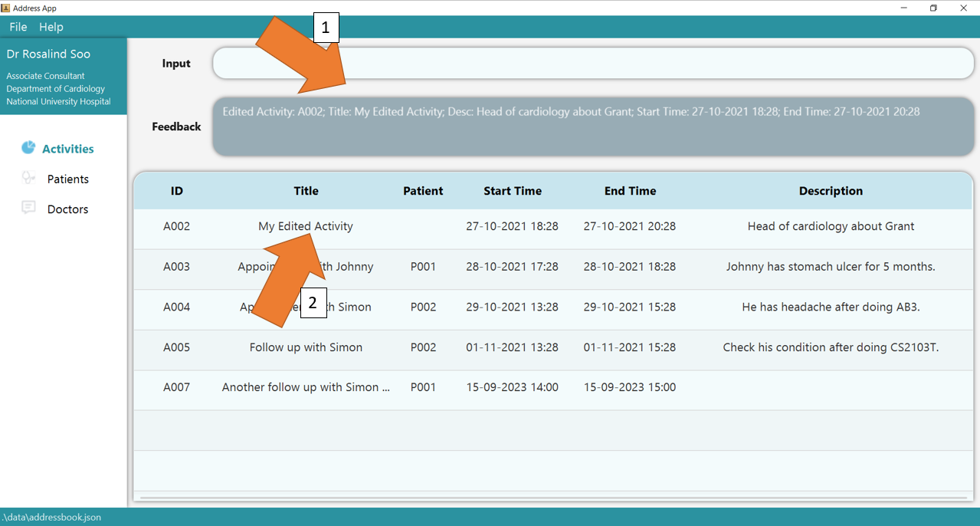Select the A003 activity row
This screenshot has height=526, width=980.
pos(176,267)
